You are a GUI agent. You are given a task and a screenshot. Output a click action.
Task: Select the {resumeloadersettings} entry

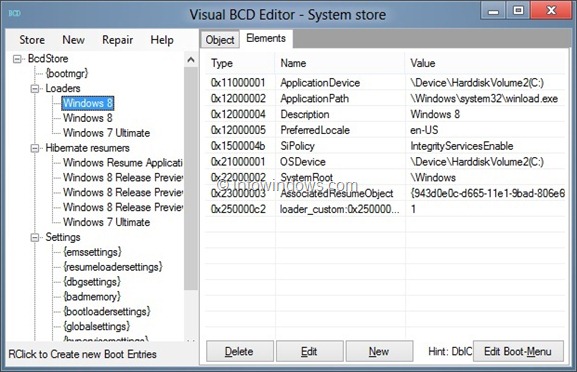[x=113, y=267]
